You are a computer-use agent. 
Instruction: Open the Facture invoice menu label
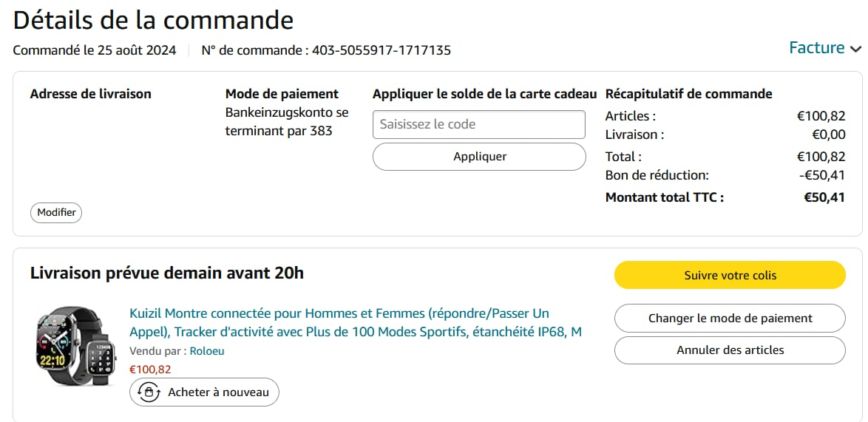[x=816, y=48]
